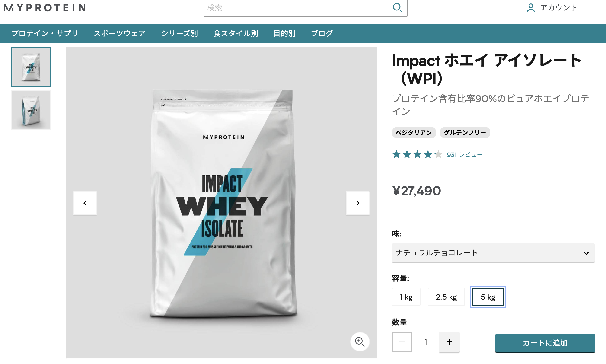This screenshot has height=364, width=606.
Task: Show the next product image arrow
Action: tap(357, 203)
